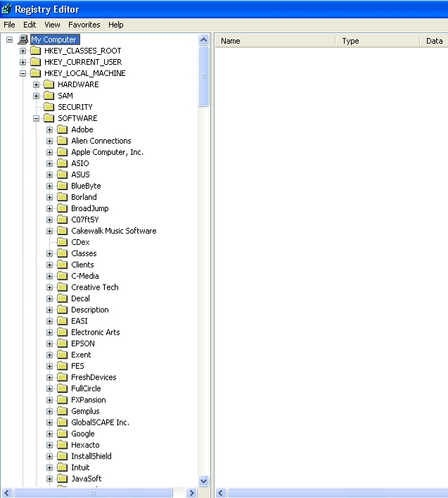
Task: Expand the SAM key
Action: click(36, 96)
